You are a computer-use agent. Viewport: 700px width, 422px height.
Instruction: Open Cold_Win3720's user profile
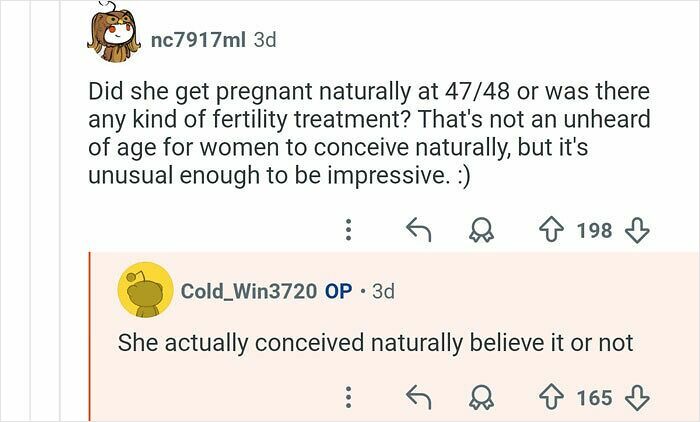pyautogui.click(x=248, y=291)
